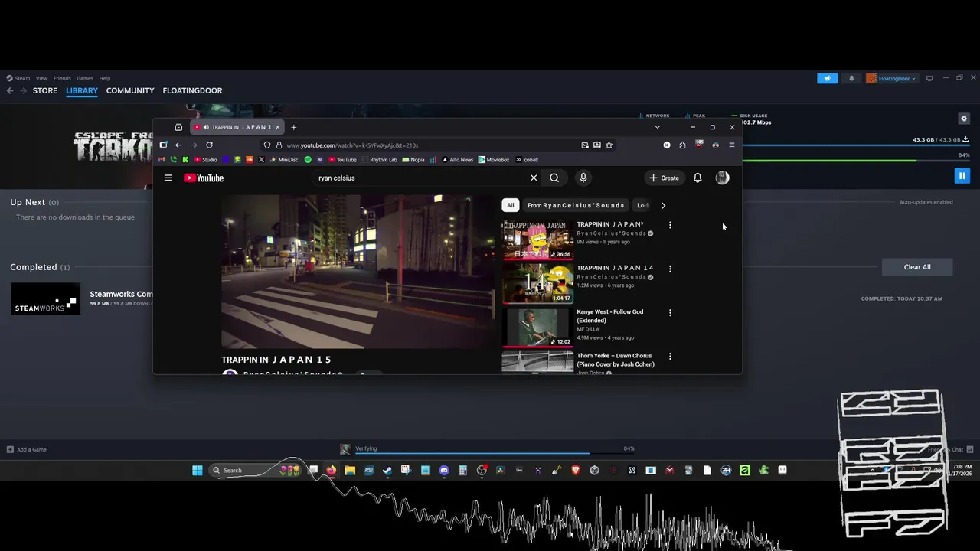Select the From RyanCelsius Sounds chip
This screenshot has width=980, height=551.
pos(576,205)
